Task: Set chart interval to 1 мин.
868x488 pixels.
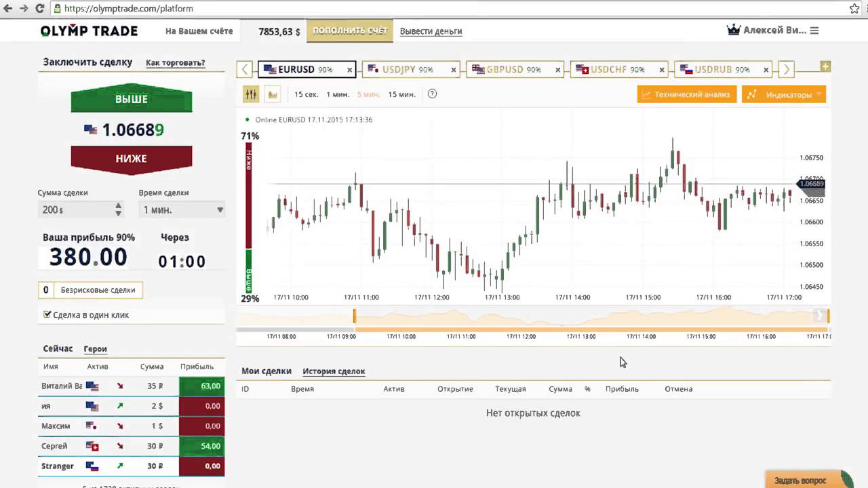Action: (338, 94)
